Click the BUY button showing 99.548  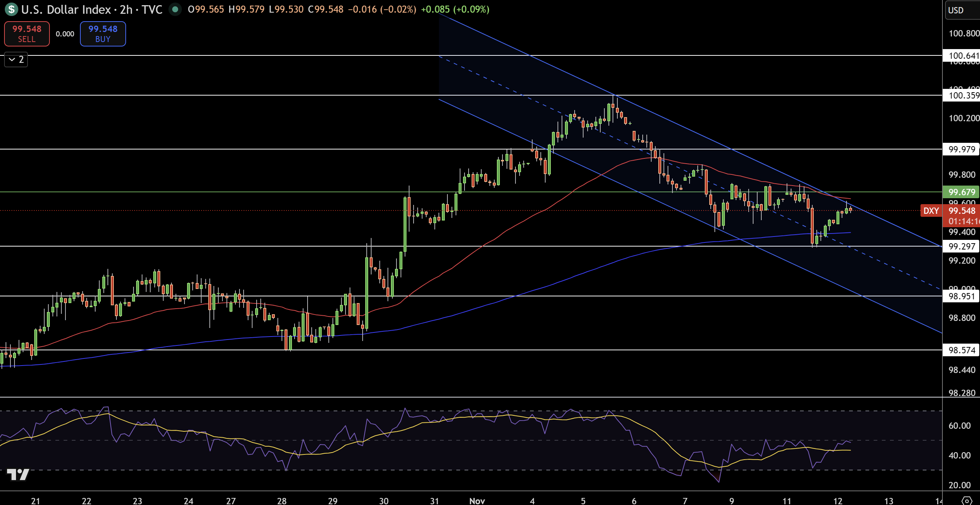click(103, 33)
